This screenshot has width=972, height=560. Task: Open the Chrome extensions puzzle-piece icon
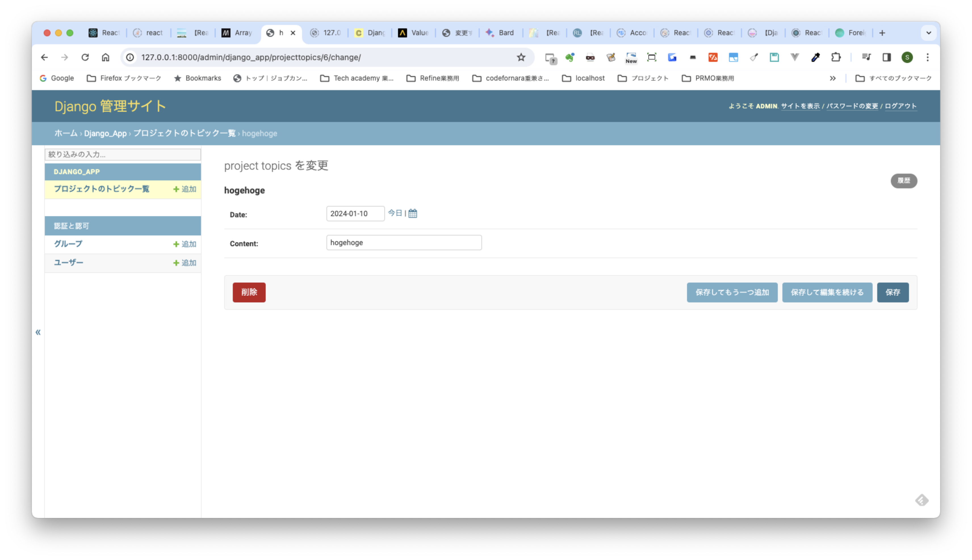click(836, 57)
